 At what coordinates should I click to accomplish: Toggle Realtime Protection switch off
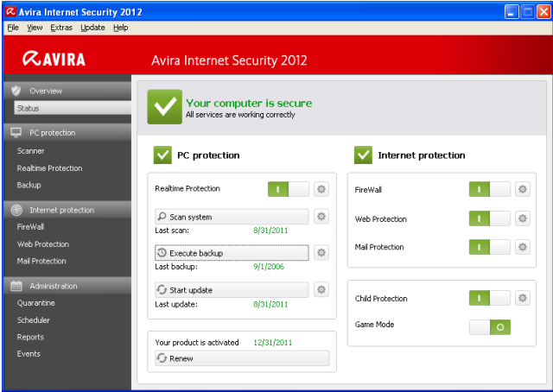click(289, 189)
